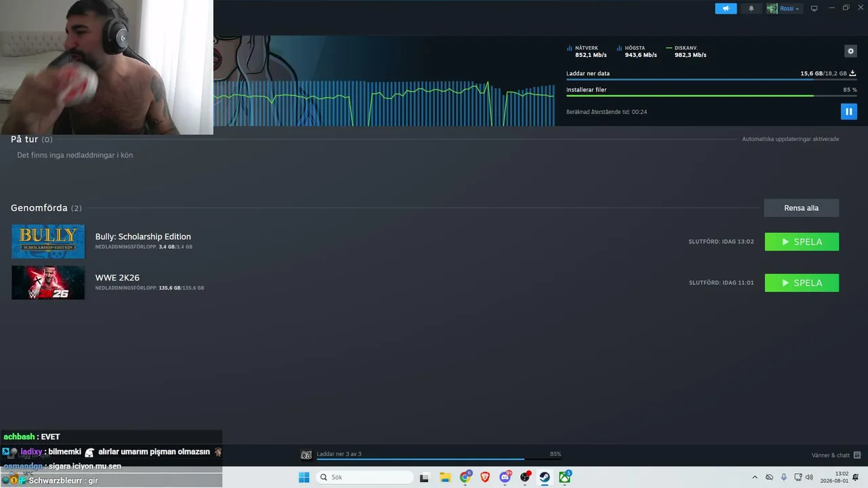Click the microphone tray icon
This screenshot has height=488, width=868.
coord(784,477)
